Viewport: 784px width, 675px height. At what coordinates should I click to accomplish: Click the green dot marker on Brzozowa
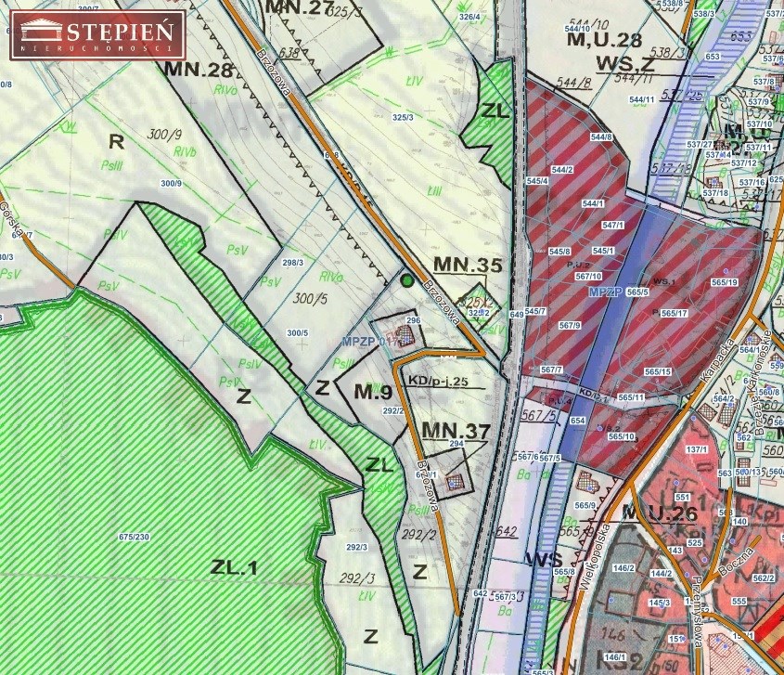tap(406, 279)
